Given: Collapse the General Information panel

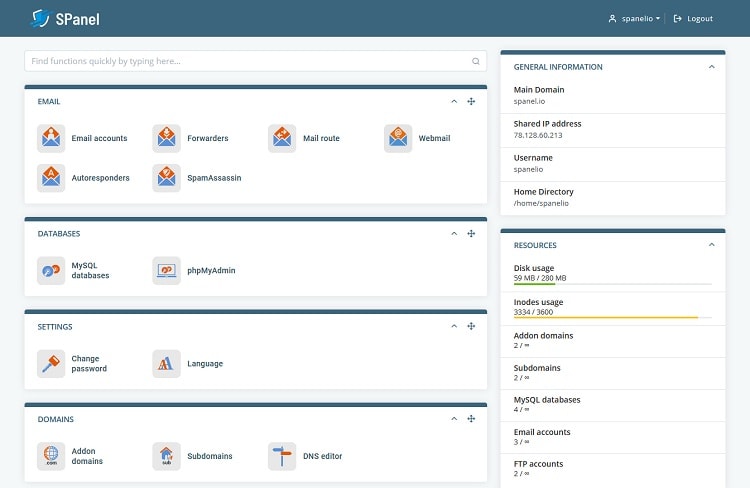Looking at the screenshot, I should 711,67.
